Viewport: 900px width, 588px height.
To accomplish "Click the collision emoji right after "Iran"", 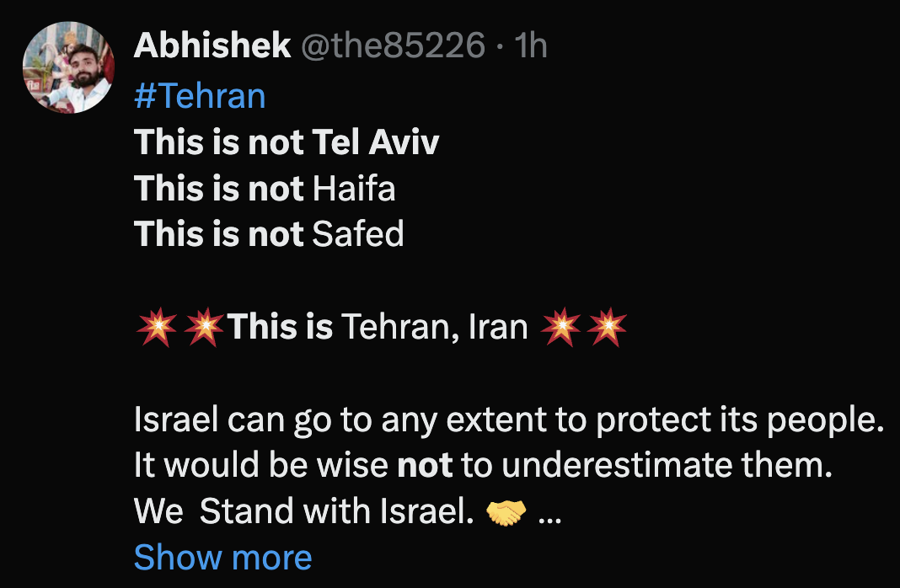I will (x=560, y=328).
